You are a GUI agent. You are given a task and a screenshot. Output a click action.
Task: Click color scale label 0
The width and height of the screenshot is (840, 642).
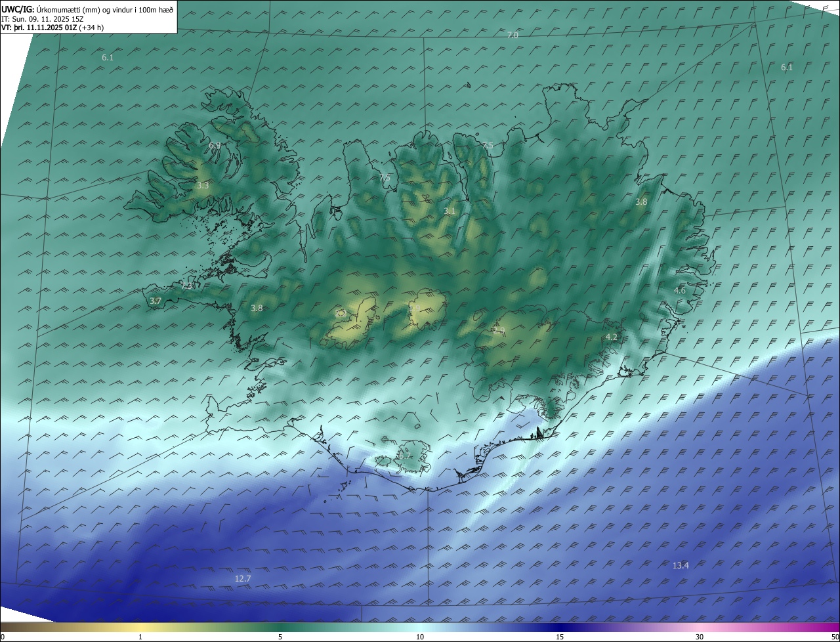pyautogui.click(x=3, y=637)
